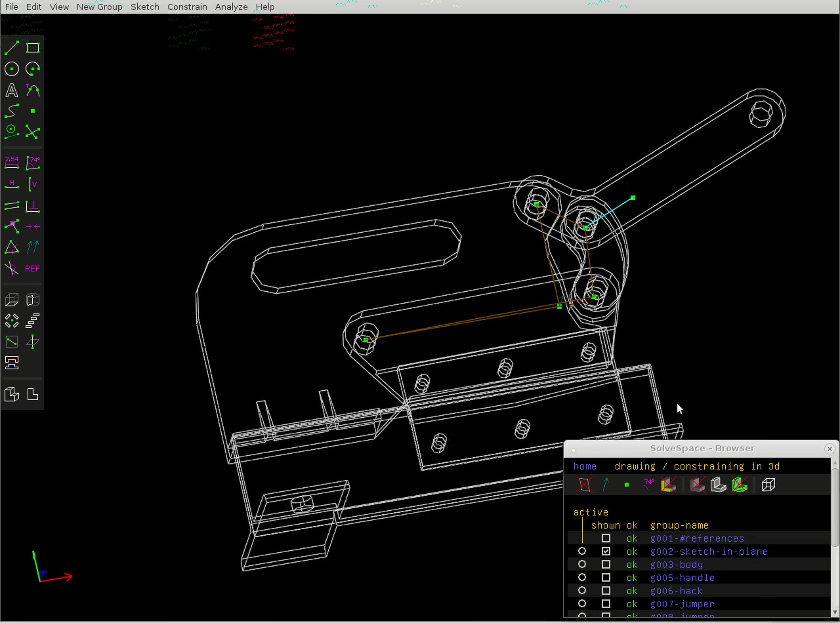Screen dimensions: 840x623
Task: Select the datum point tool
Action: [33, 111]
